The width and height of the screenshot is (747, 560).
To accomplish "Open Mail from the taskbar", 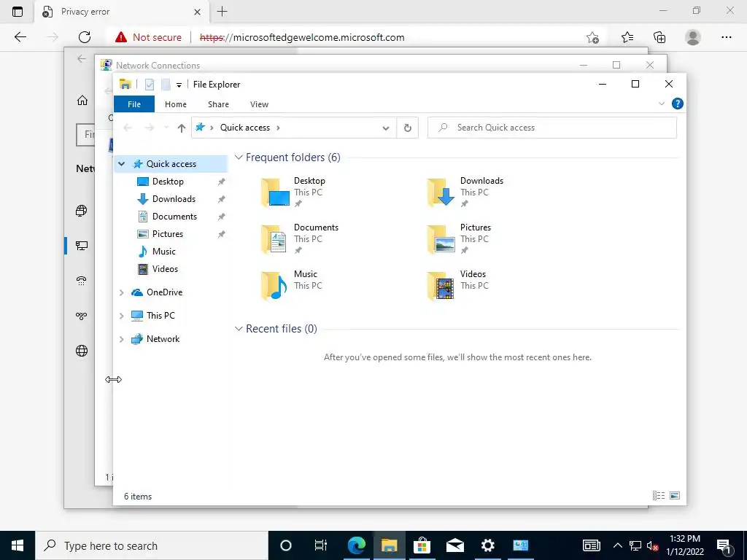I will click(455, 545).
